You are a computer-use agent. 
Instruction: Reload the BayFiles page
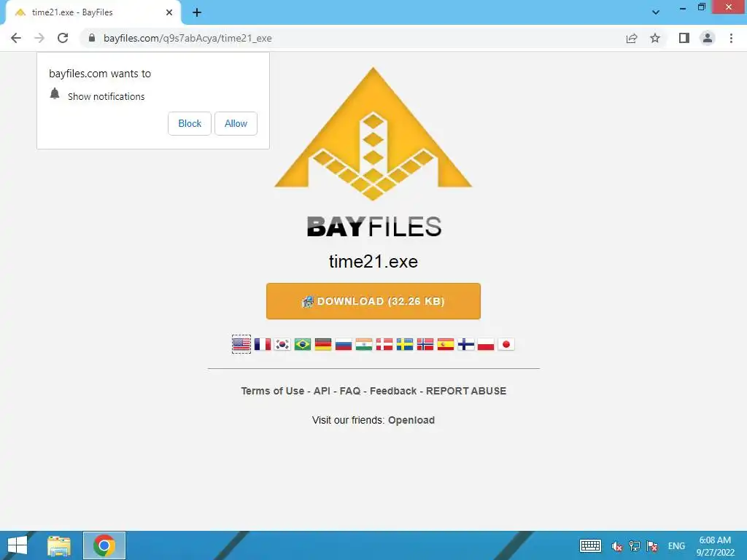(63, 38)
